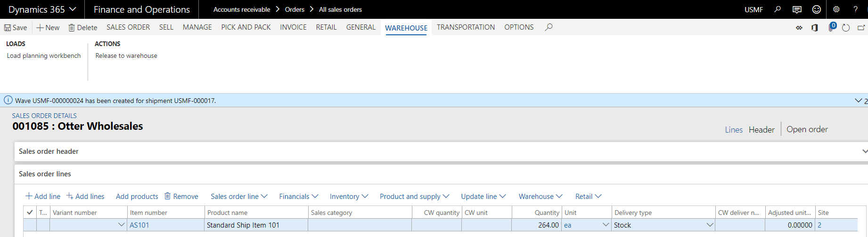
Task: Open the Delivery type dropdown showing Stock
Action: 710,225
